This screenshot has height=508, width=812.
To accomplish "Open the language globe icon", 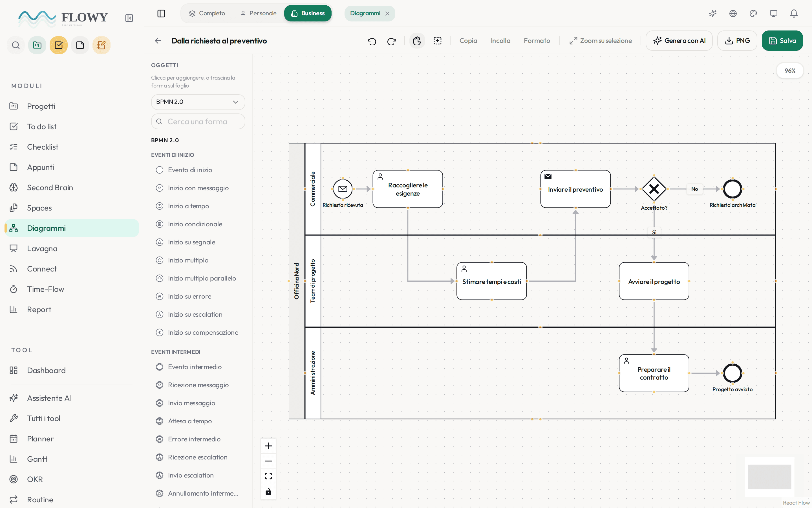I will (733, 14).
